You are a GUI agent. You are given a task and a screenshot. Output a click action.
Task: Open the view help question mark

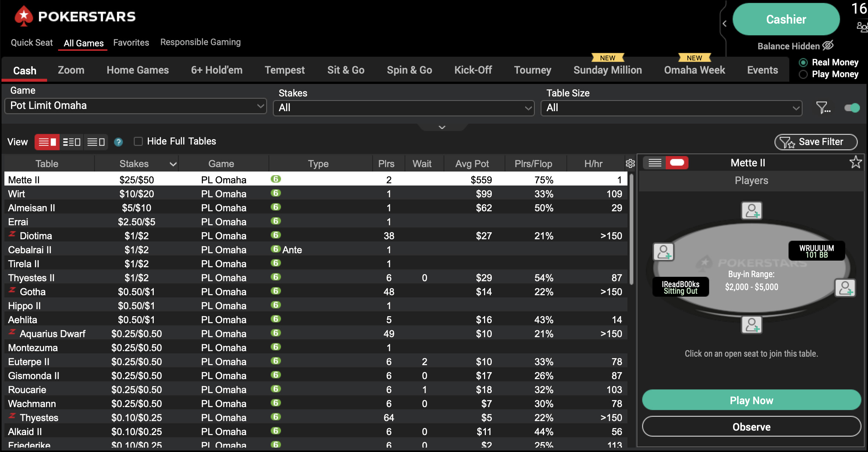(118, 142)
